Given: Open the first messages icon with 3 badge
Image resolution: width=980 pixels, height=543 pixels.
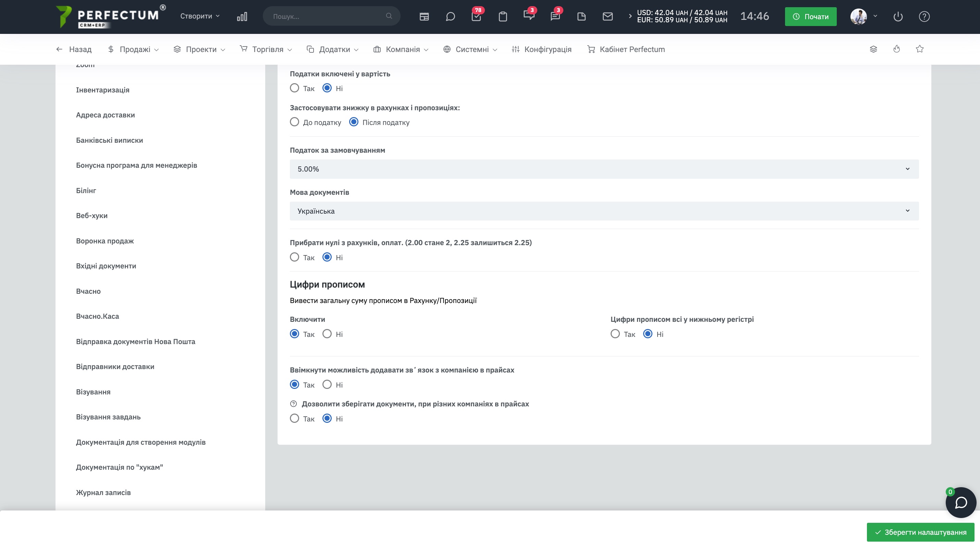Looking at the screenshot, I should coord(529,16).
